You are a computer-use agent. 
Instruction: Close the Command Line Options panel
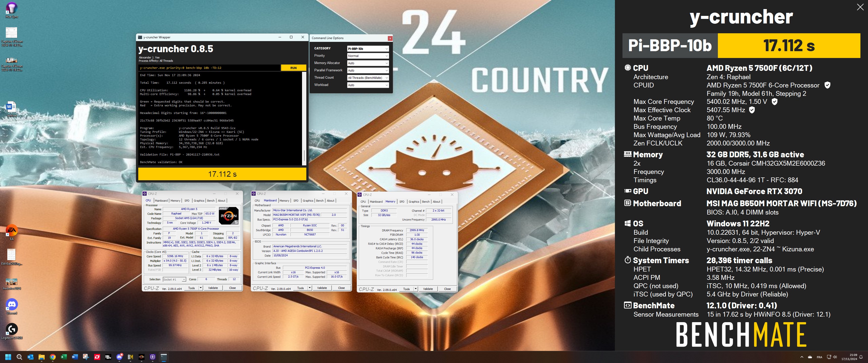[x=390, y=38]
